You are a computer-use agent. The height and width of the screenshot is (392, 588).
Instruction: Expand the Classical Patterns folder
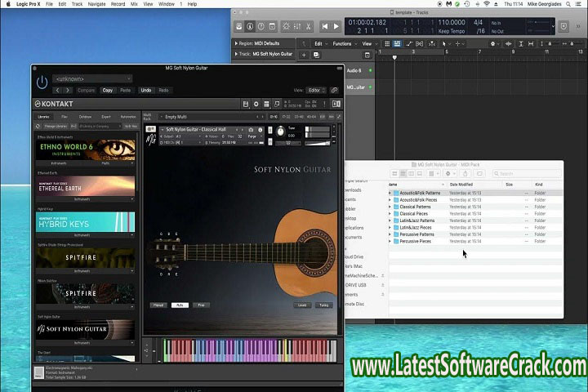coord(390,207)
